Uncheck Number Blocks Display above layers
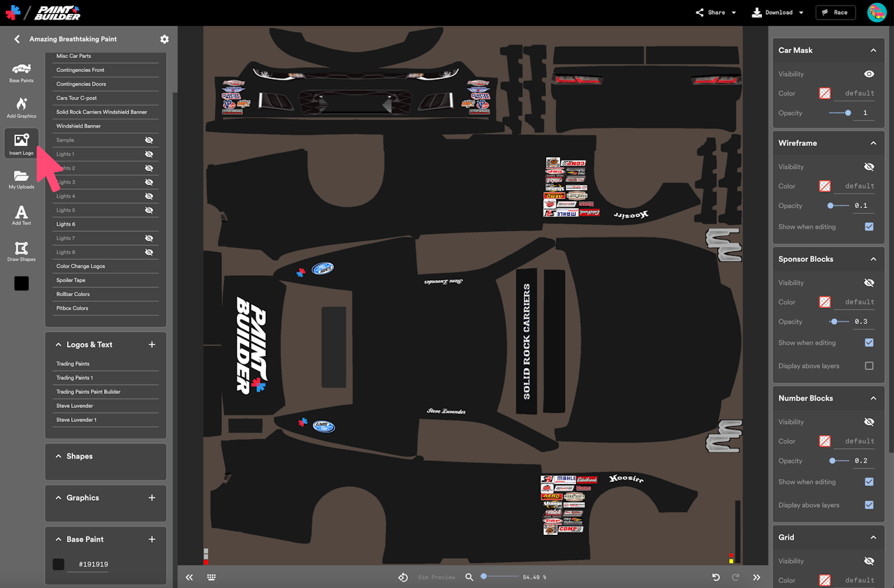Screen dimensions: 894x588 [869, 505]
